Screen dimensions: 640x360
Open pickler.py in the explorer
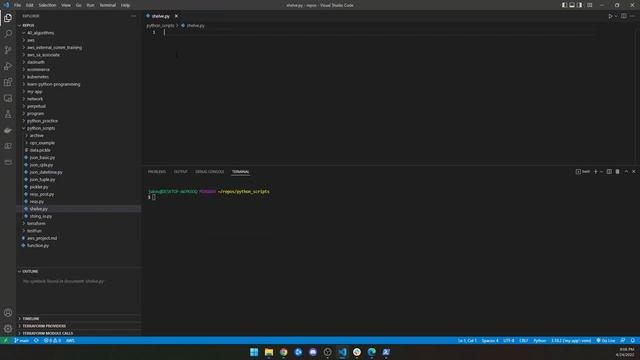(x=39, y=187)
